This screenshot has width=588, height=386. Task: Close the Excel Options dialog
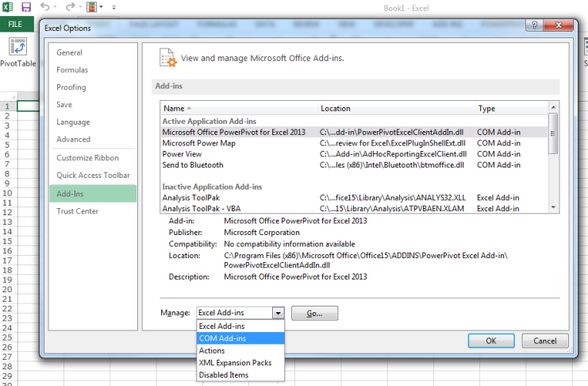click(559, 25)
